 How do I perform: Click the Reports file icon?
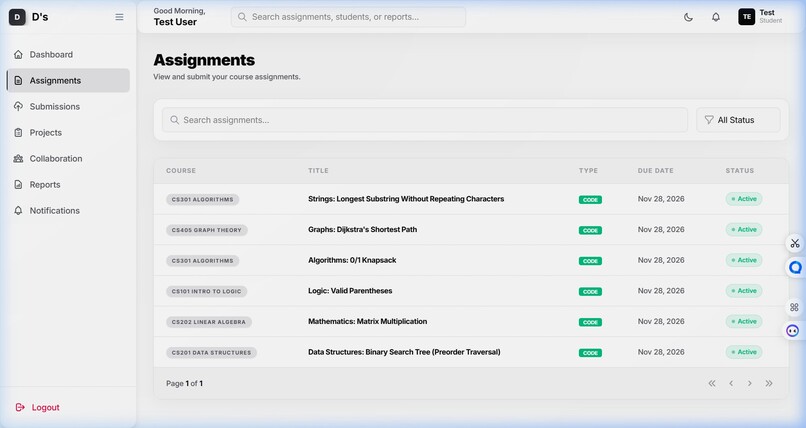tap(19, 184)
